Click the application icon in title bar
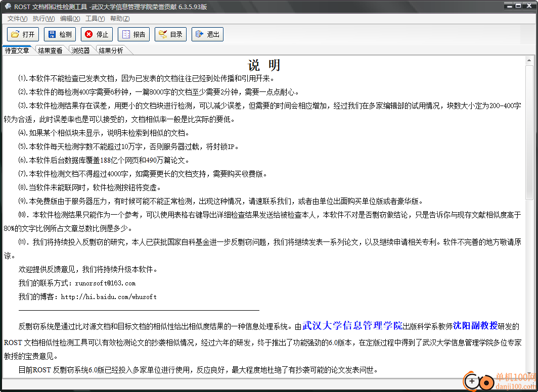The width and height of the screenshot is (538, 392). tap(8, 7)
